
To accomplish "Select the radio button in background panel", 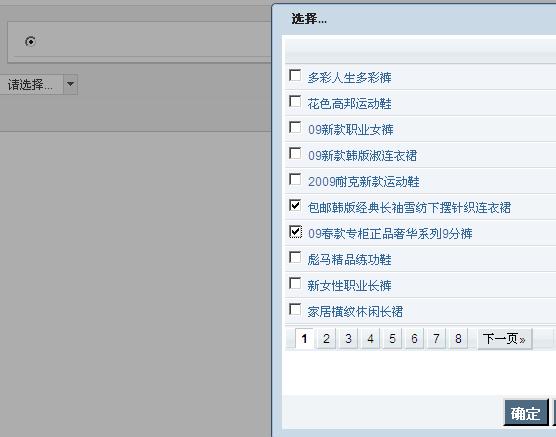I will [x=30, y=42].
